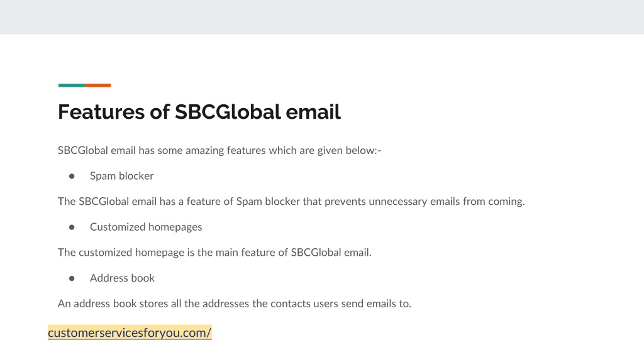The width and height of the screenshot is (644, 362).
Task: Select the orange segment of the accent line
Action: (x=98, y=85)
